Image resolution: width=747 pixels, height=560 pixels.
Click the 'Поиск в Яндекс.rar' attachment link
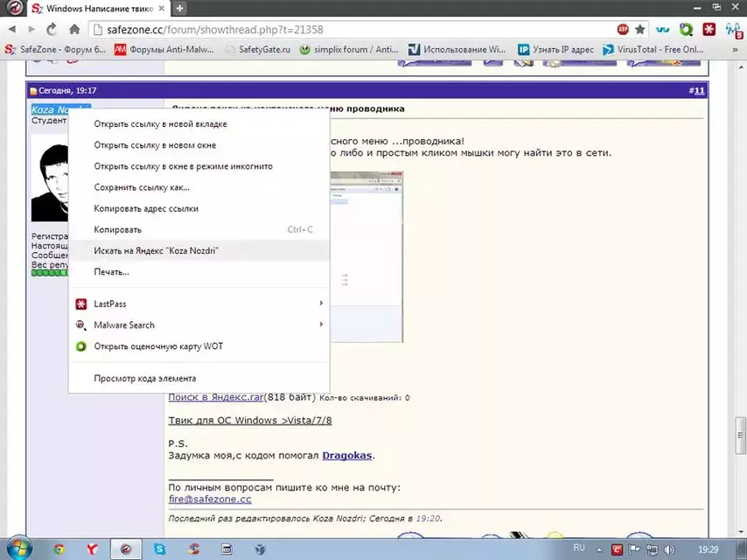click(x=216, y=397)
